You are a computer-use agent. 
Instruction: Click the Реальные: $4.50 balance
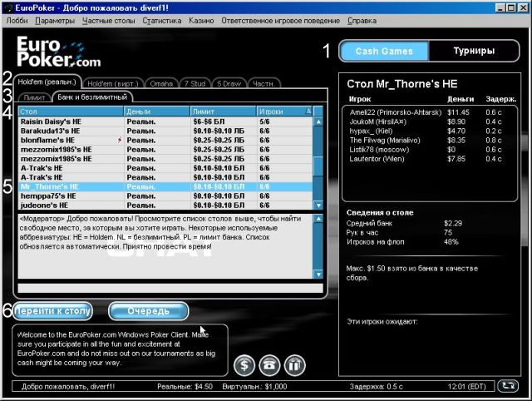point(185,386)
